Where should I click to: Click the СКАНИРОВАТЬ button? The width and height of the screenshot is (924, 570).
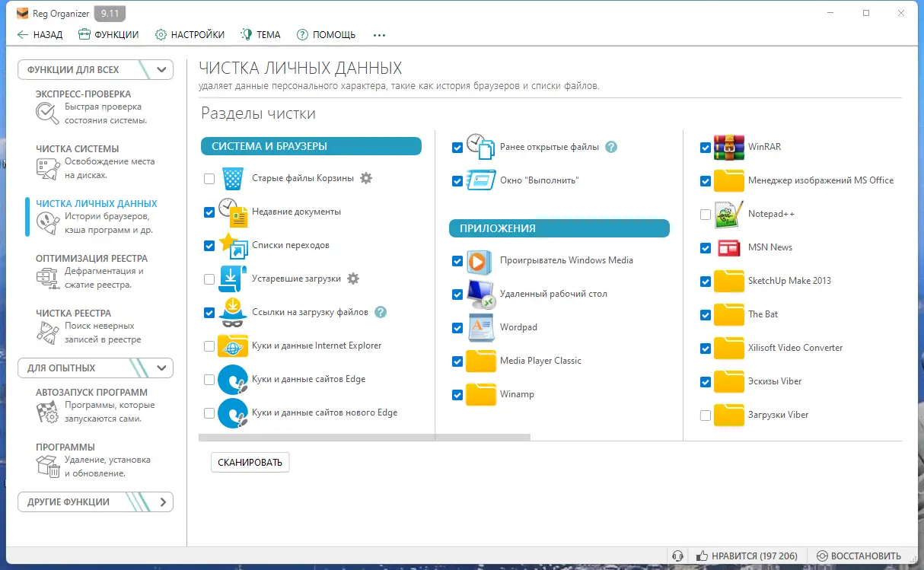pyautogui.click(x=250, y=462)
